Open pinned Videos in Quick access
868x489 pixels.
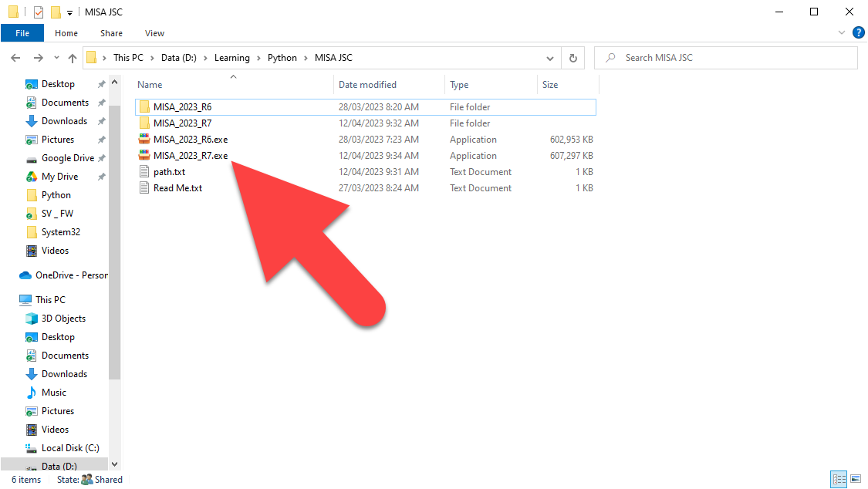click(x=55, y=251)
